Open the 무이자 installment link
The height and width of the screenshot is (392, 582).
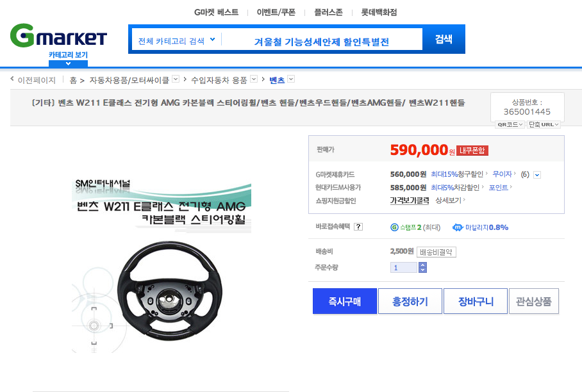(x=504, y=174)
